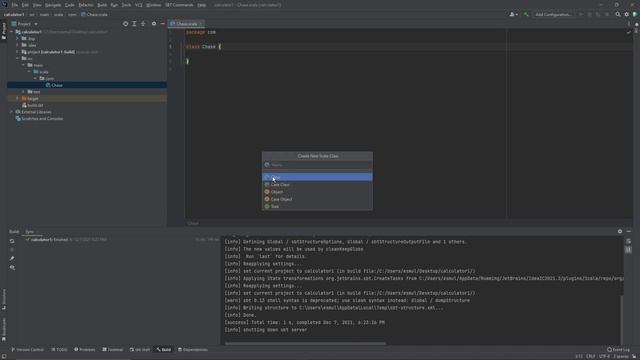Select Trait in the new Scala class list
This screenshot has height=360, width=640.
click(317, 207)
